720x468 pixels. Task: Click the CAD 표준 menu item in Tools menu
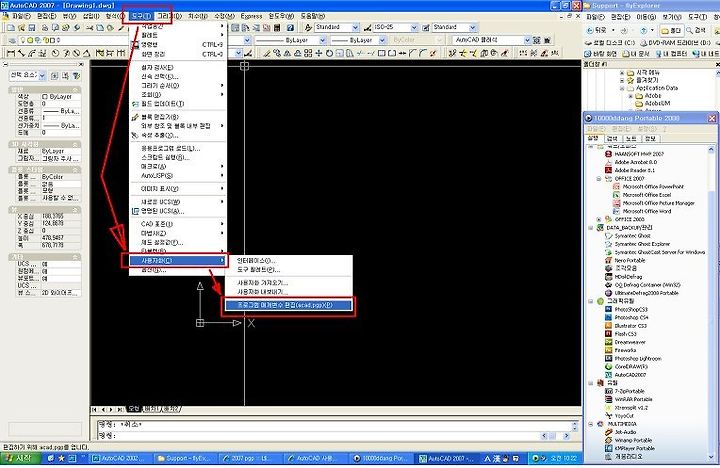click(178, 224)
